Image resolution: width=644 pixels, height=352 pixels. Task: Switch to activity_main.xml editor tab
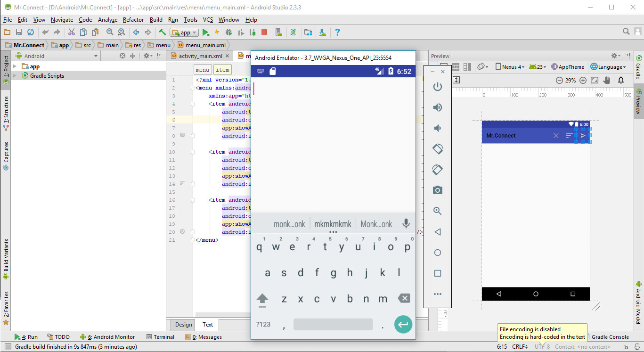(x=200, y=56)
